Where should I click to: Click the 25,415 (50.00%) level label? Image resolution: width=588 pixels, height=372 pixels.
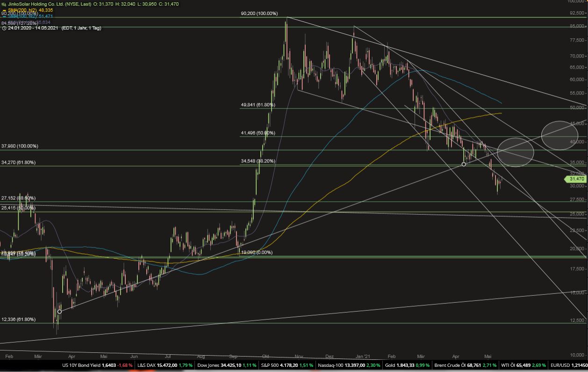pyautogui.click(x=18, y=207)
